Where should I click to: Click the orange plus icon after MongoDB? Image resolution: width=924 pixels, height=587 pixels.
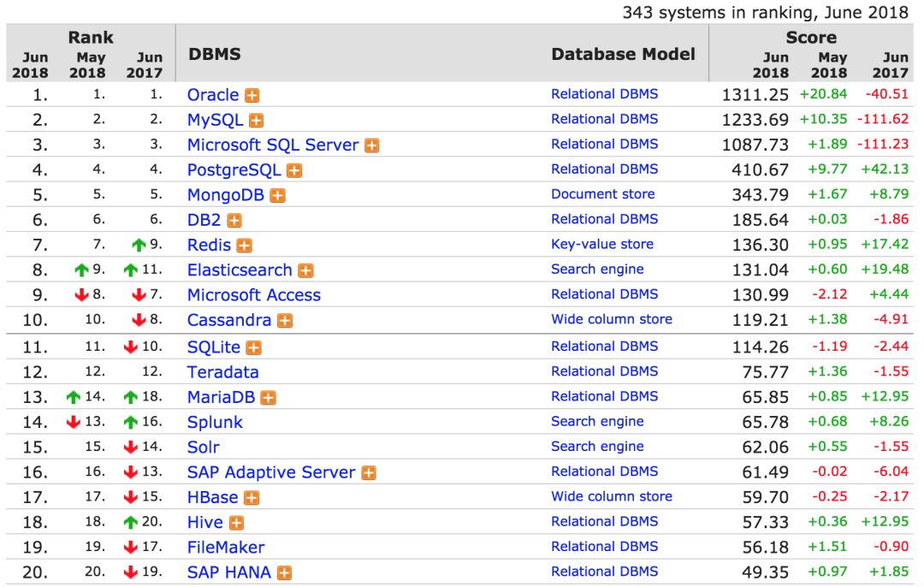tap(277, 196)
